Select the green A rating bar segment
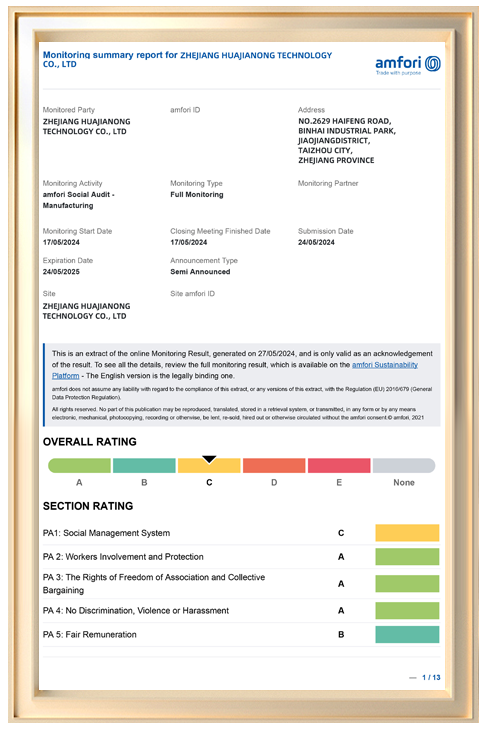The height and width of the screenshot is (731, 485). 79,465
